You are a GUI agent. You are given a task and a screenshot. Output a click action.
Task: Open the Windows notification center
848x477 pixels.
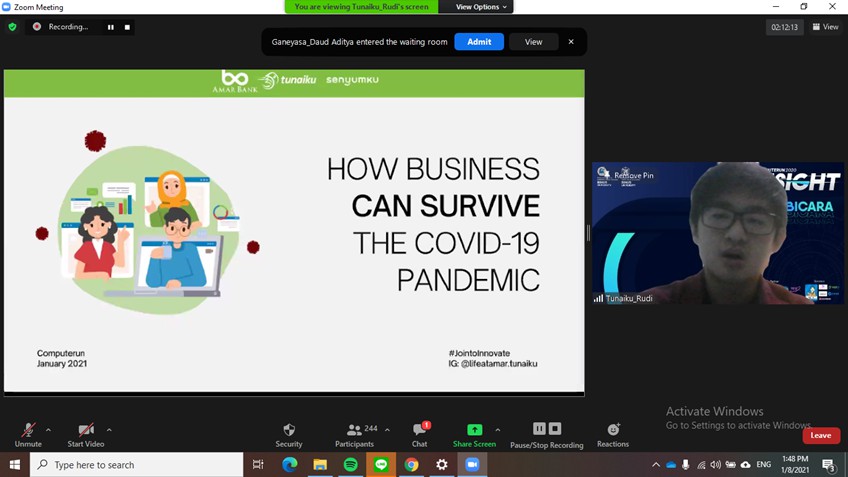click(829, 465)
